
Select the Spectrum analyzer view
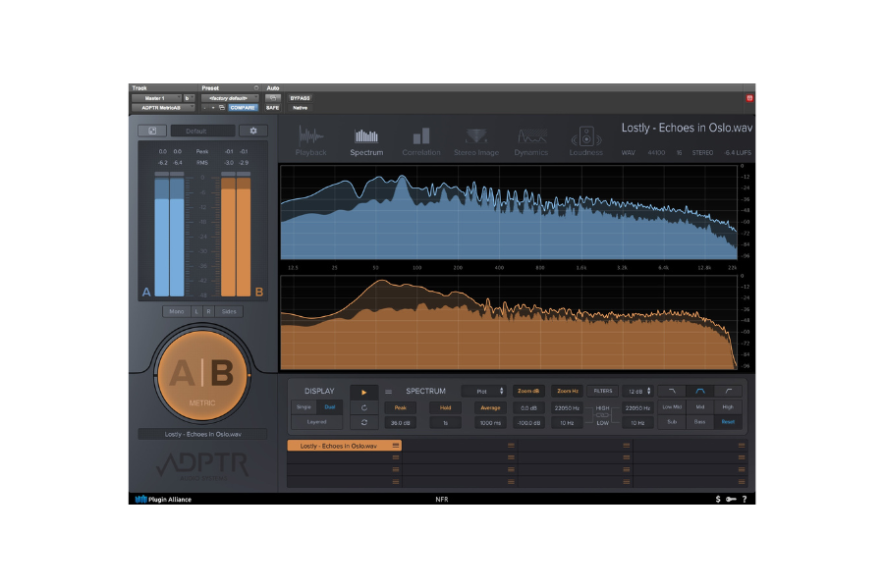coord(366,140)
